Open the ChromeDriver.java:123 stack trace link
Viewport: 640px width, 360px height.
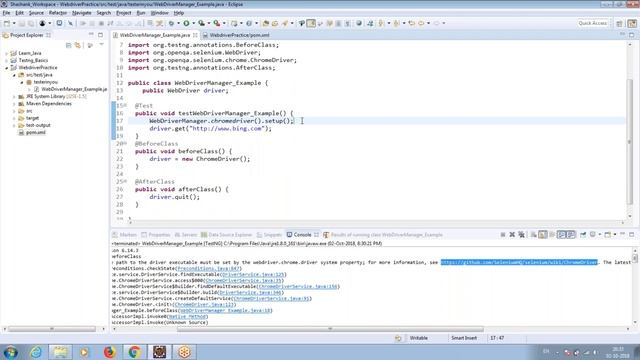coord(204,304)
